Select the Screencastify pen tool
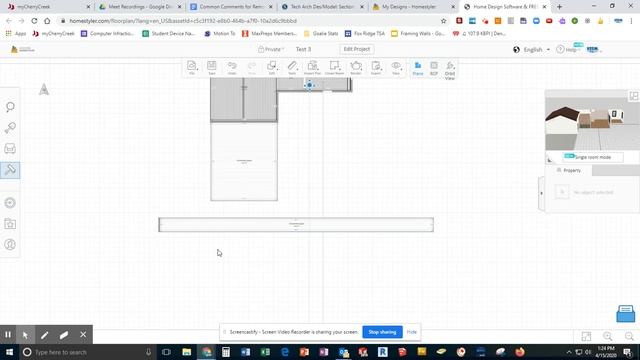 [x=44, y=335]
